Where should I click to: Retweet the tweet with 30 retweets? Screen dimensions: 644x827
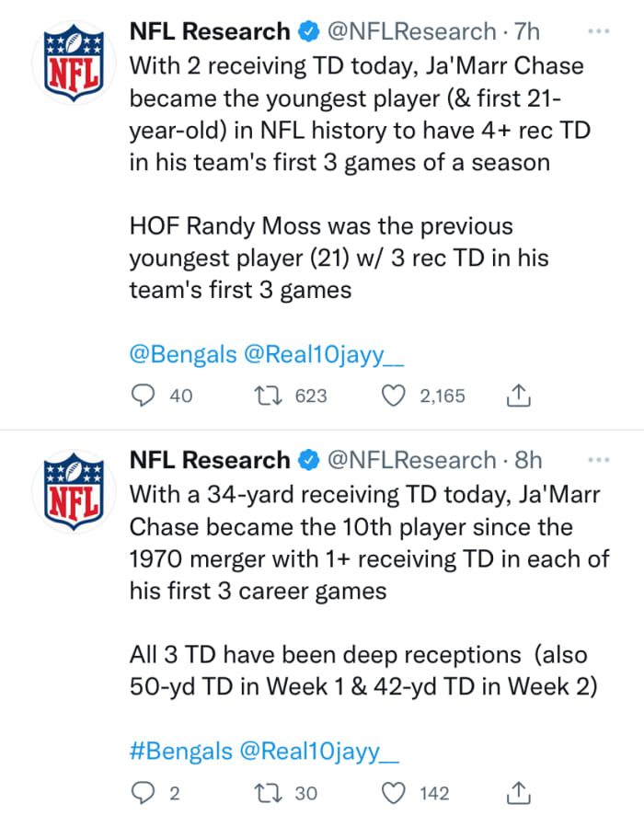269,792
